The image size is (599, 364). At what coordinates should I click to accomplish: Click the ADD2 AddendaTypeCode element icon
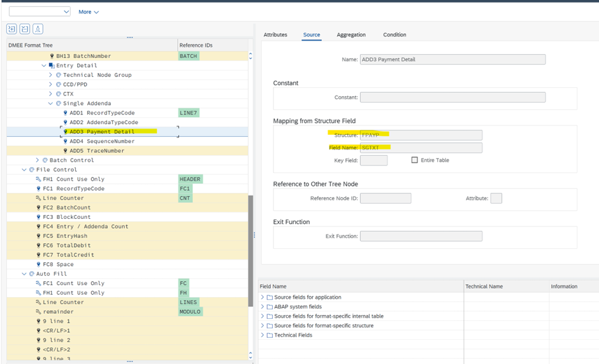[66, 122]
